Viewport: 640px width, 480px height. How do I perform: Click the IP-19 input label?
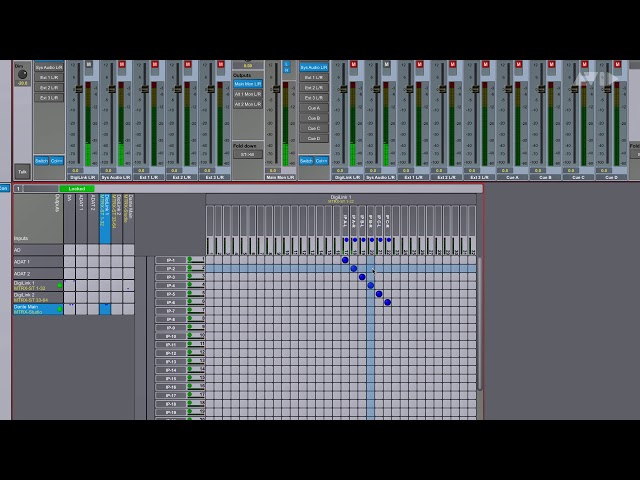170,412
